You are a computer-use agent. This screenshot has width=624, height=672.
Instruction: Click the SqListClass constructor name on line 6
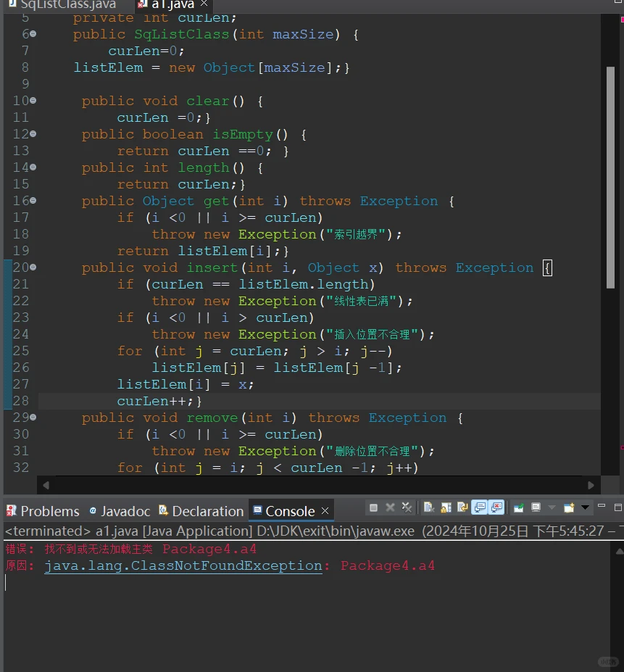182,34
